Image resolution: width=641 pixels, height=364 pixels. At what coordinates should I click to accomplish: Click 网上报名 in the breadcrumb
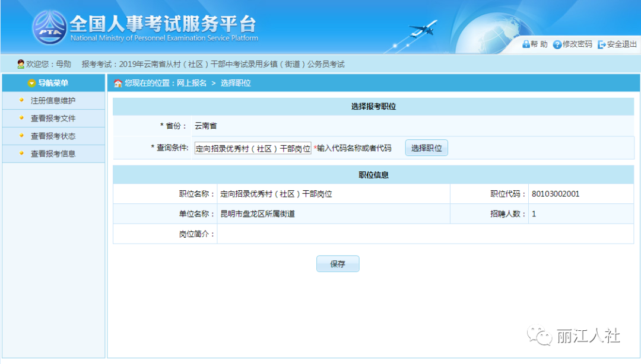(x=191, y=83)
